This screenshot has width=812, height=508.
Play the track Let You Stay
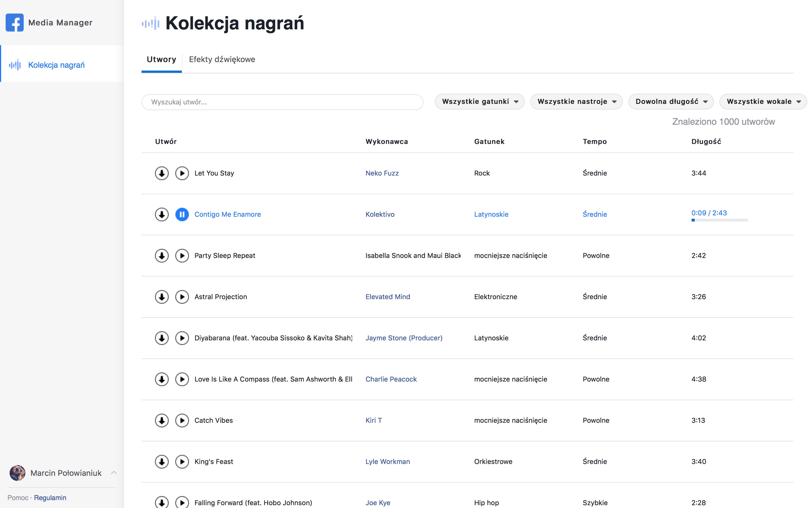point(182,173)
